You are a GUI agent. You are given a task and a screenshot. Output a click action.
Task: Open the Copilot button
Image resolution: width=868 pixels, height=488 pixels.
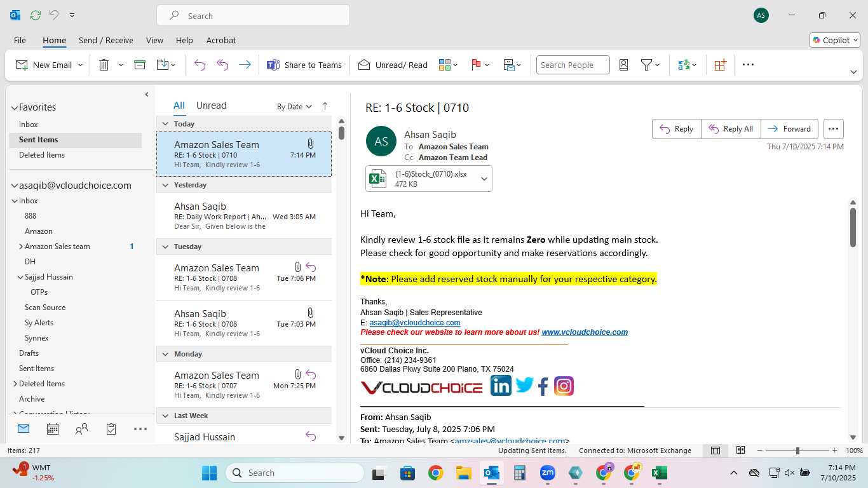point(834,40)
